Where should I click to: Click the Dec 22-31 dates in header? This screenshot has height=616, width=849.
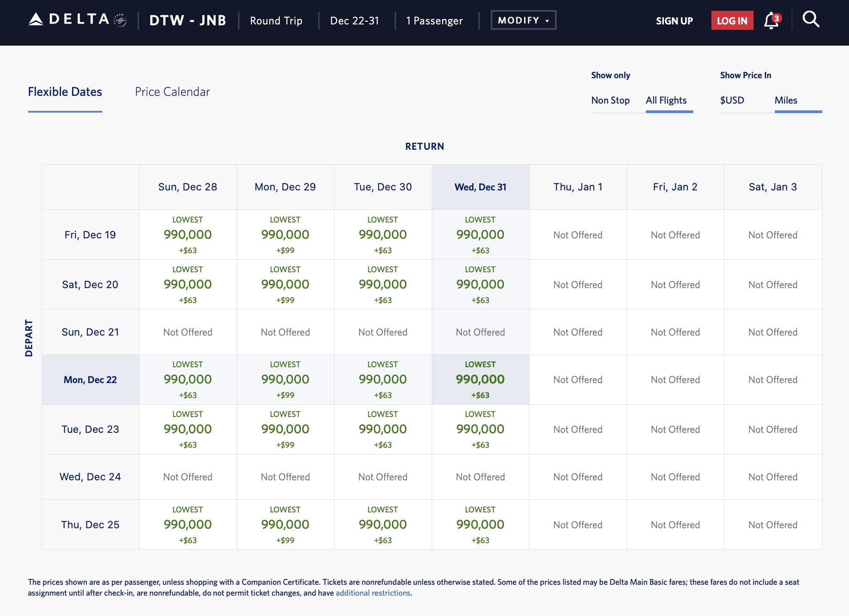point(354,21)
